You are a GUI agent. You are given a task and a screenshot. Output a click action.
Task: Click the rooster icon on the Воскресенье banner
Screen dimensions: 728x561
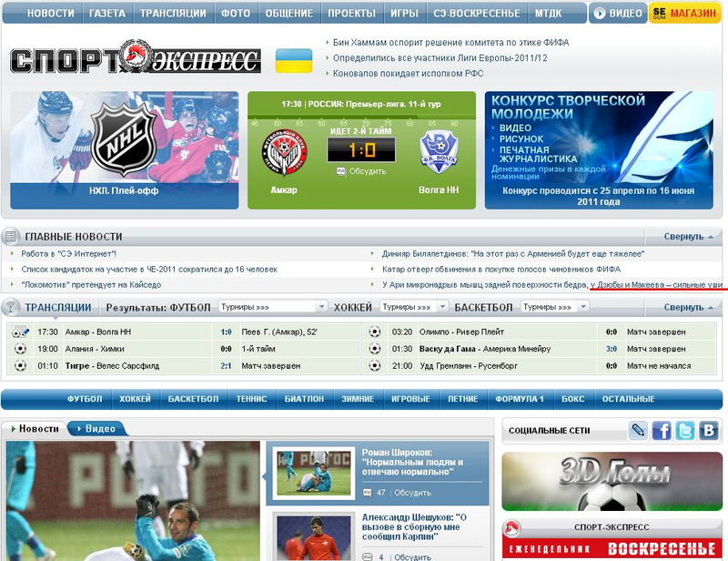pyautogui.click(x=512, y=529)
